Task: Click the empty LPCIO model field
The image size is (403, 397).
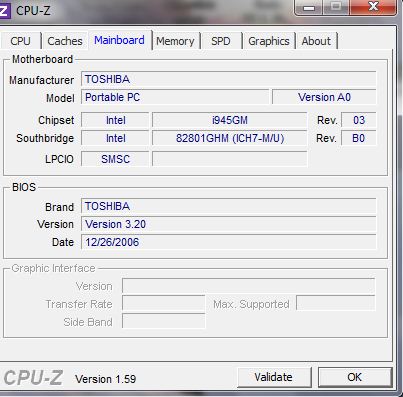Action: click(229, 159)
